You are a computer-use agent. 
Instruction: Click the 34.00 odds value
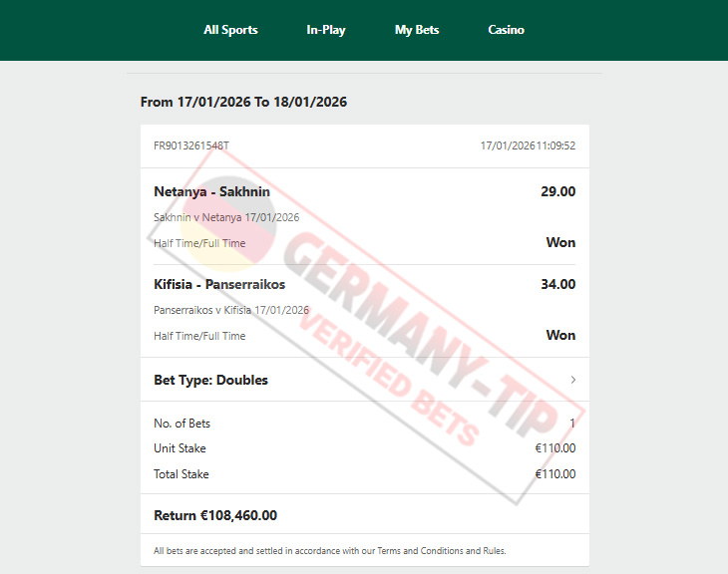[x=557, y=284]
